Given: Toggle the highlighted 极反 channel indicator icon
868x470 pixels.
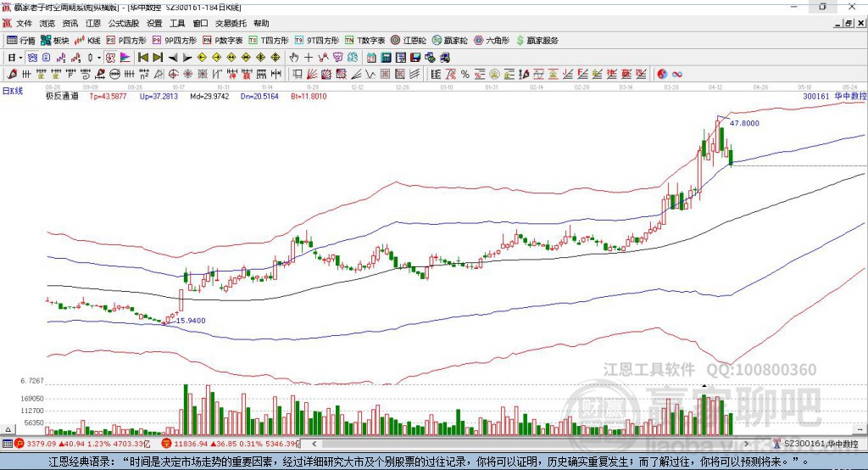Looking at the screenshot, I should coord(110,58).
